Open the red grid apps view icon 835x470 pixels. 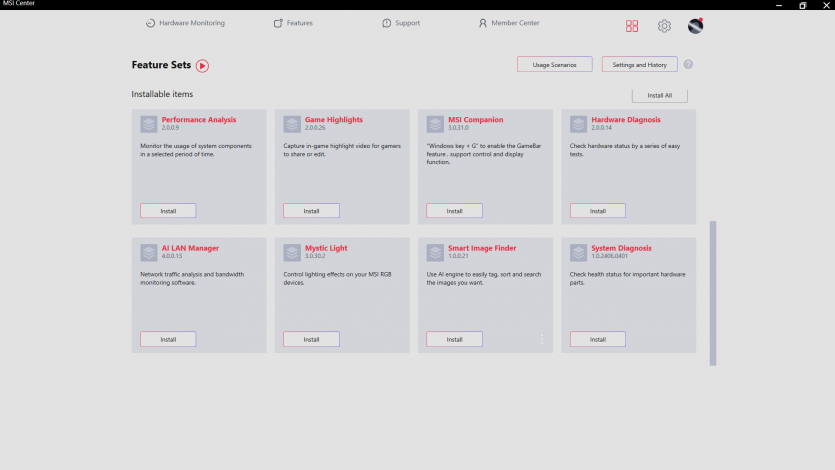click(632, 26)
